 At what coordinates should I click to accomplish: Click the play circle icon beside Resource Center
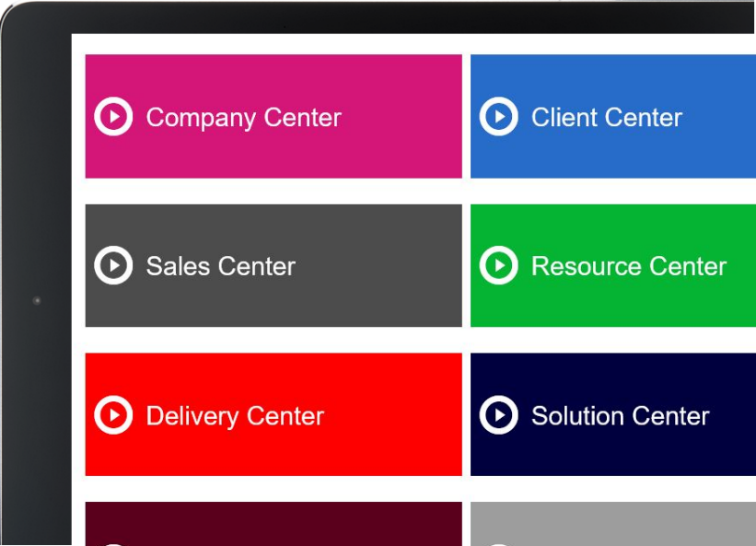498,265
